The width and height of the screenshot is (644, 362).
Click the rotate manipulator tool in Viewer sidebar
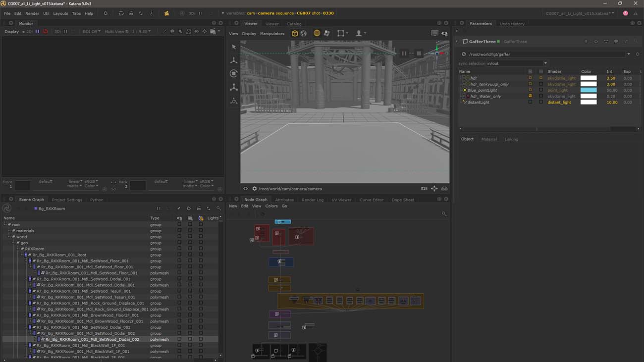click(234, 74)
